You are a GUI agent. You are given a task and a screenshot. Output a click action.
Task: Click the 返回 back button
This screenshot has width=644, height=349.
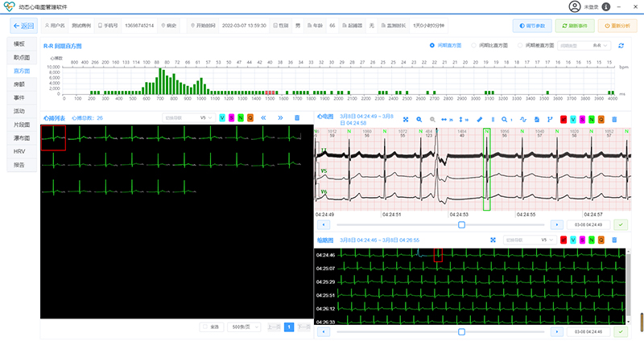click(x=23, y=26)
